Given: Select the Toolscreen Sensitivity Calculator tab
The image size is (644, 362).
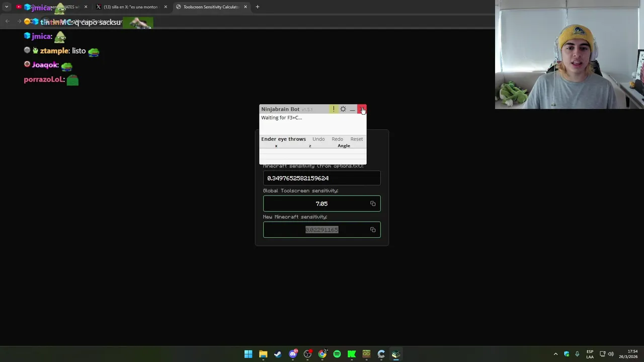Looking at the screenshot, I should pyautogui.click(x=211, y=7).
